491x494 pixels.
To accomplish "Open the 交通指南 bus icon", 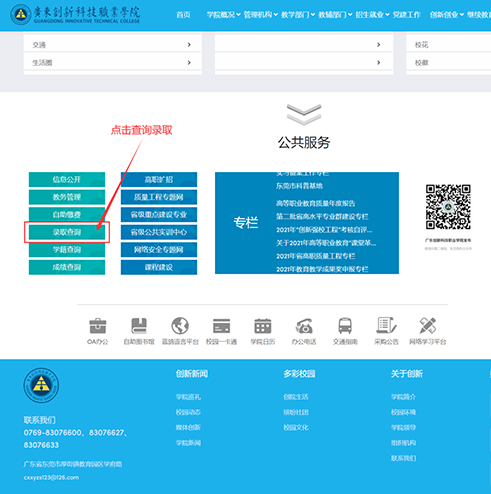I will tap(345, 326).
